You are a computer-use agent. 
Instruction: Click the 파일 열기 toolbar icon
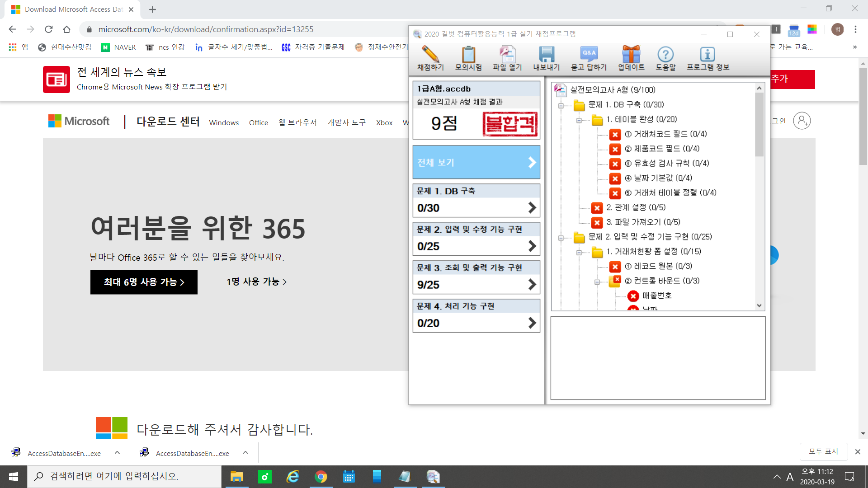pos(507,55)
